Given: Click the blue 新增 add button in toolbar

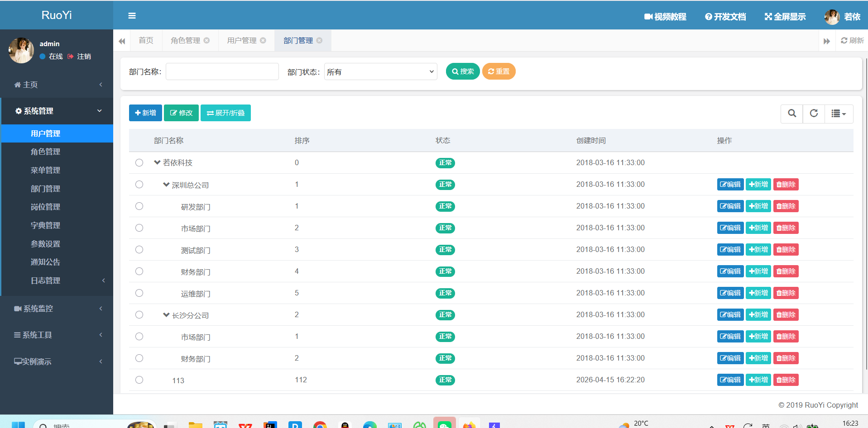Looking at the screenshot, I should click(145, 113).
